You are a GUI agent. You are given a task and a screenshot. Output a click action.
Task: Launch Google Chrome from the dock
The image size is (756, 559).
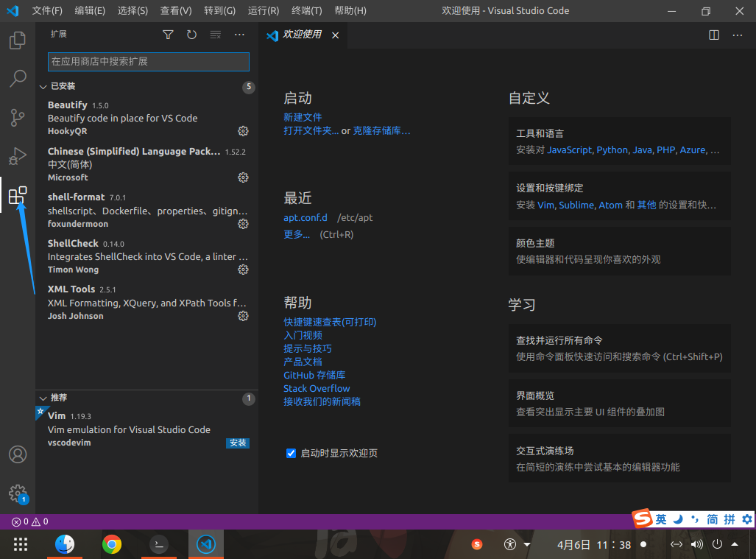[112, 544]
